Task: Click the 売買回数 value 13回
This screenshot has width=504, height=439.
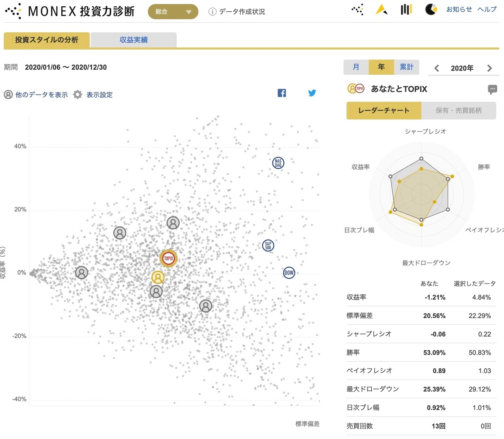Action: tap(438, 426)
